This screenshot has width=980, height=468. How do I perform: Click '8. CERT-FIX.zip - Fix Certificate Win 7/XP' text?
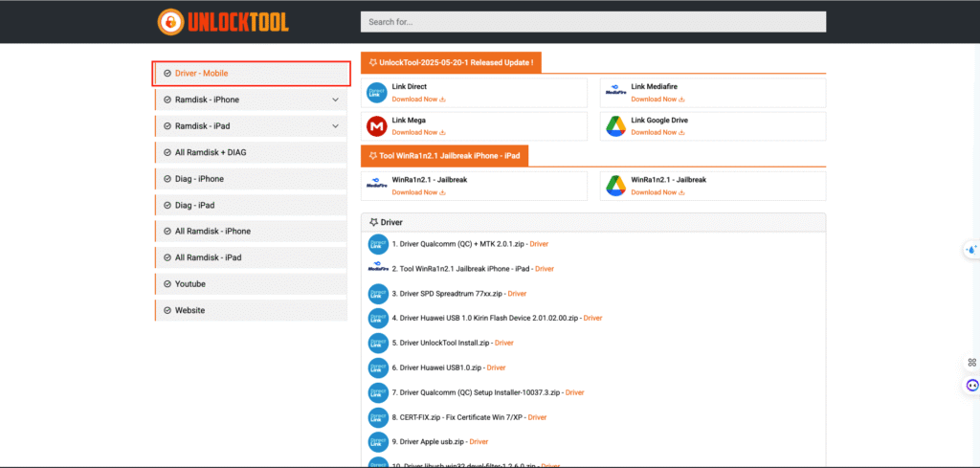point(458,417)
